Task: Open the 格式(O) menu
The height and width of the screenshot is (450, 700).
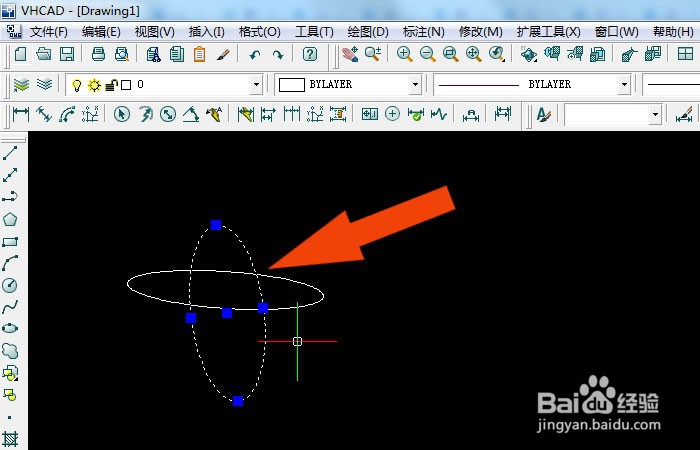Action: [x=259, y=32]
